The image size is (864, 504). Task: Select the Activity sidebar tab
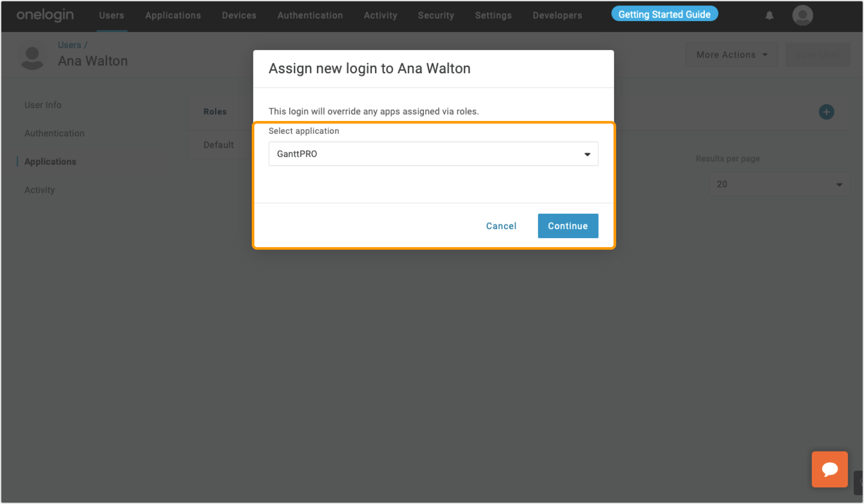tap(39, 190)
